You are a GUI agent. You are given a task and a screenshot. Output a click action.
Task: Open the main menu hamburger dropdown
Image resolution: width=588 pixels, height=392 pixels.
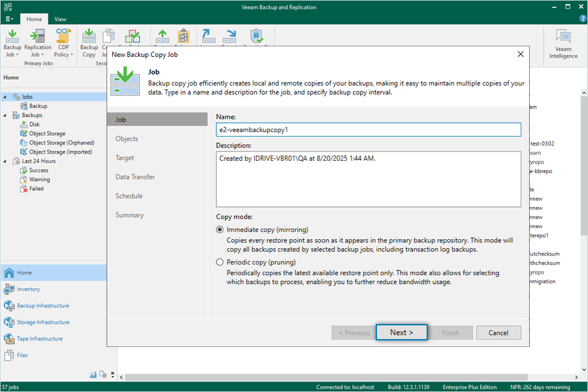[9, 19]
